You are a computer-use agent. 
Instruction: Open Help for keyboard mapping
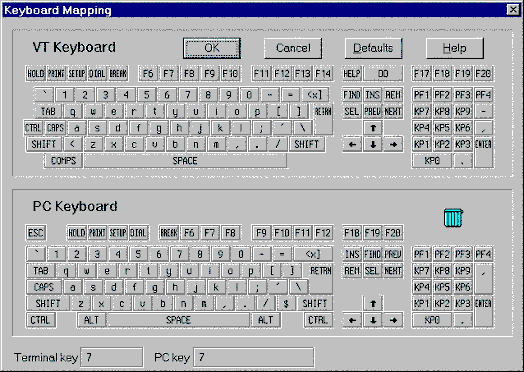[x=454, y=48]
